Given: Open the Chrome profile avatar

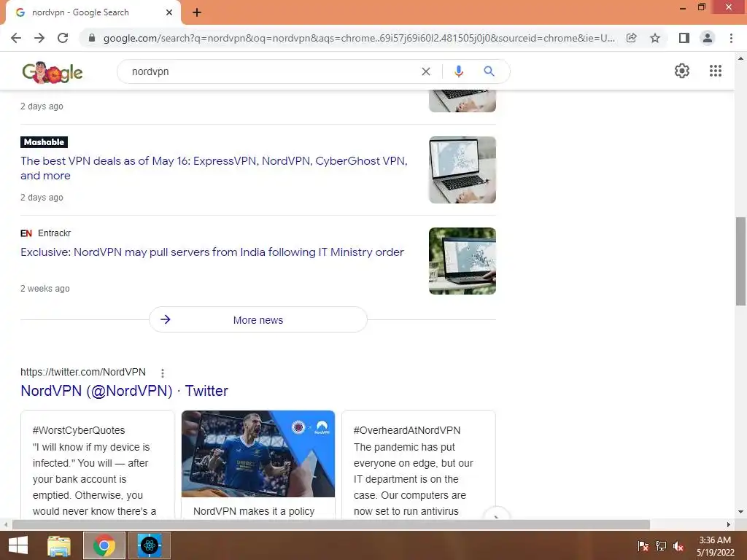Looking at the screenshot, I should click(x=708, y=38).
